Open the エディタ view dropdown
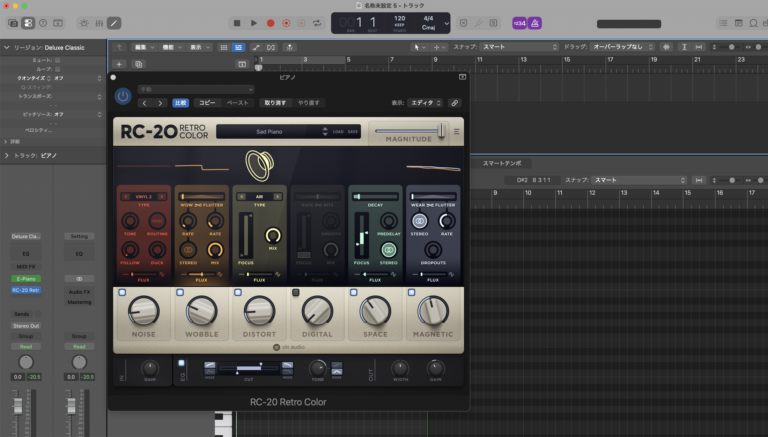Image resolution: width=768 pixels, height=437 pixels. [x=425, y=103]
